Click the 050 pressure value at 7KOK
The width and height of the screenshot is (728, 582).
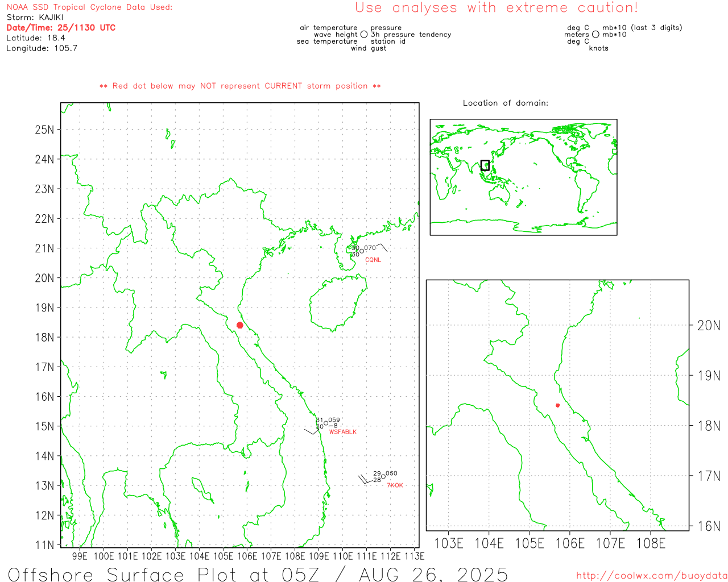[x=392, y=473]
